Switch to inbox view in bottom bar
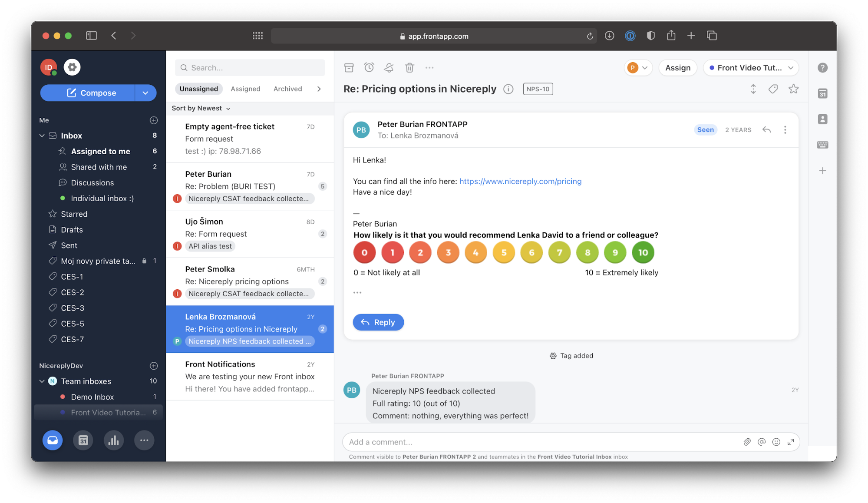This screenshot has height=503, width=868. point(53,440)
